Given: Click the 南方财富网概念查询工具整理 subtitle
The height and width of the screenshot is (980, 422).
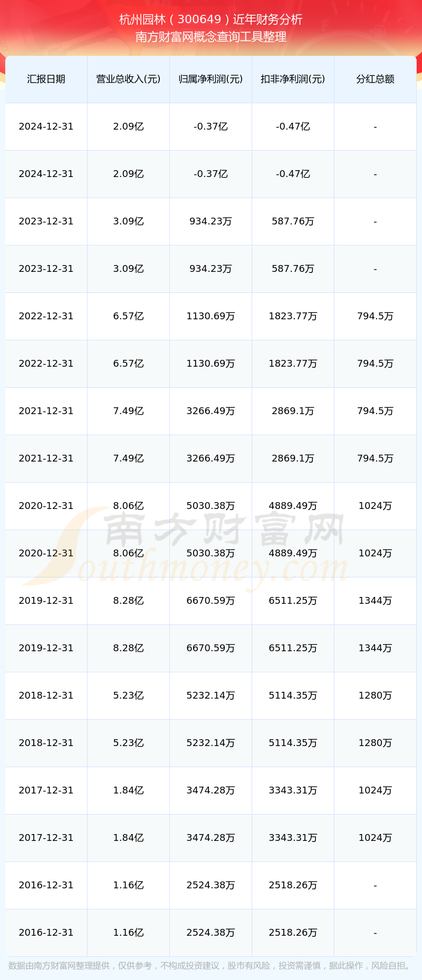Looking at the screenshot, I should [211, 37].
